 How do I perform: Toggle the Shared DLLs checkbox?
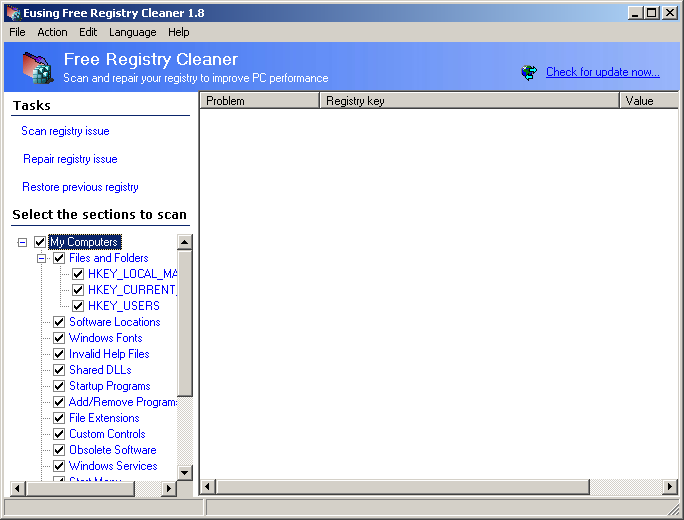click(x=59, y=370)
